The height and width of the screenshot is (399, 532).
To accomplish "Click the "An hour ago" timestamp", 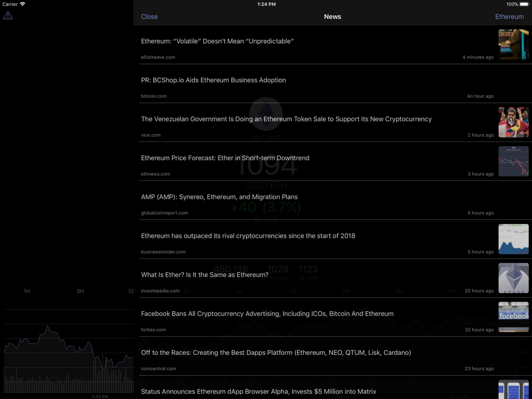I will [480, 96].
